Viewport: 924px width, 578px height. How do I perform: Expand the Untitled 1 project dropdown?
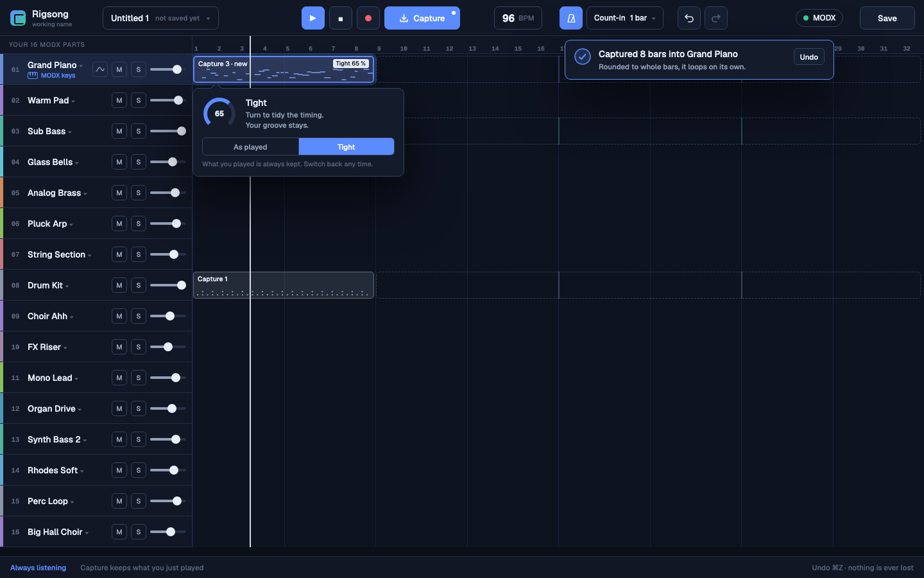(160, 18)
